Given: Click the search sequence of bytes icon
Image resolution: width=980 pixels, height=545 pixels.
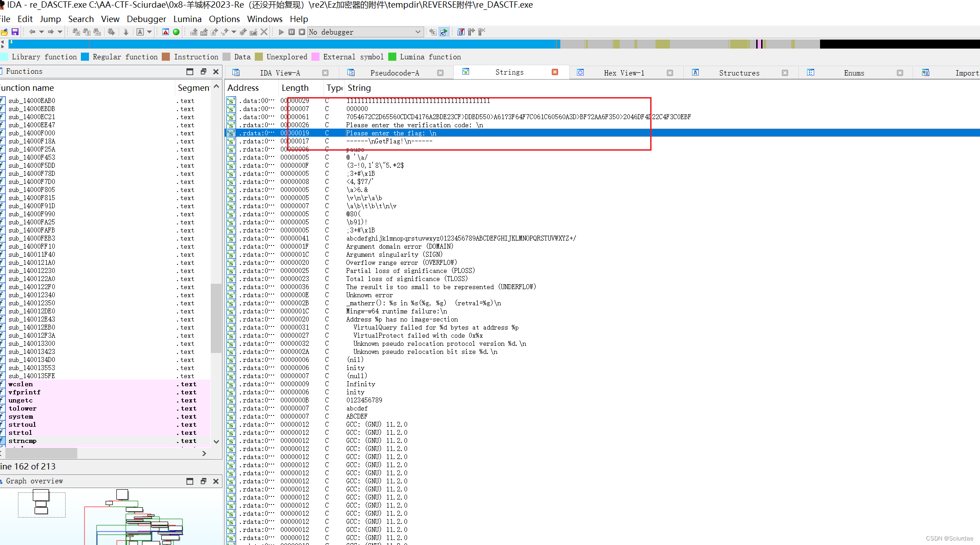Looking at the screenshot, I should (97, 32).
